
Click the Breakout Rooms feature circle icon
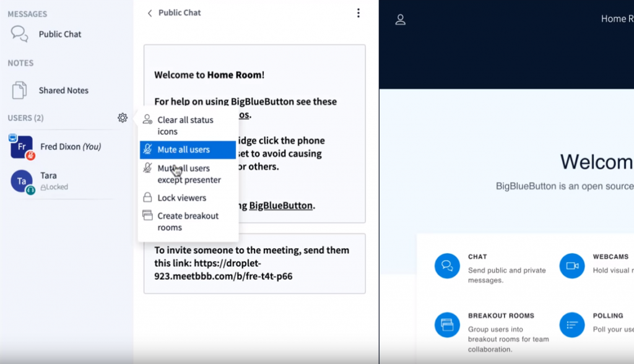(447, 325)
